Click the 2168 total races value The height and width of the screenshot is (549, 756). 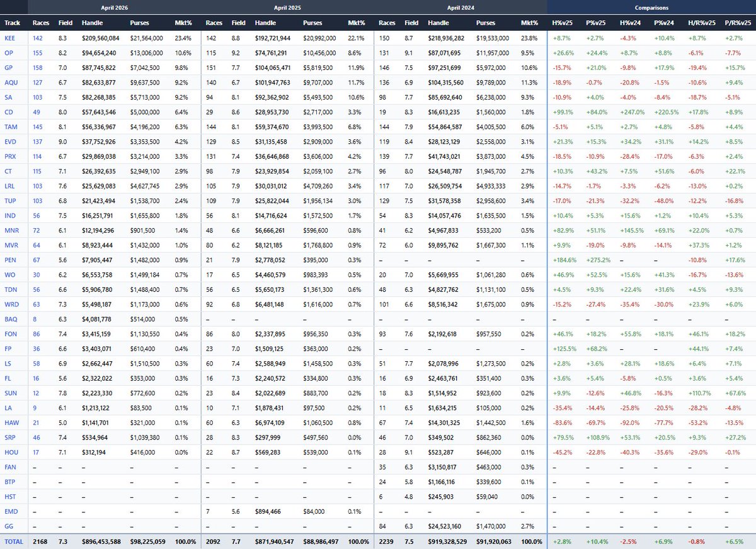40,541
